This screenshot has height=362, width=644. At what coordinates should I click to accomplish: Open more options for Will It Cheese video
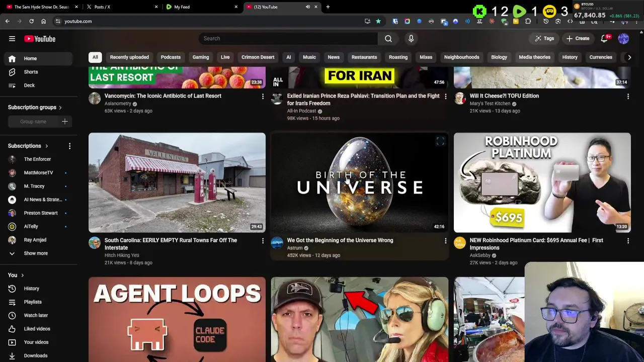[x=628, y=96]
